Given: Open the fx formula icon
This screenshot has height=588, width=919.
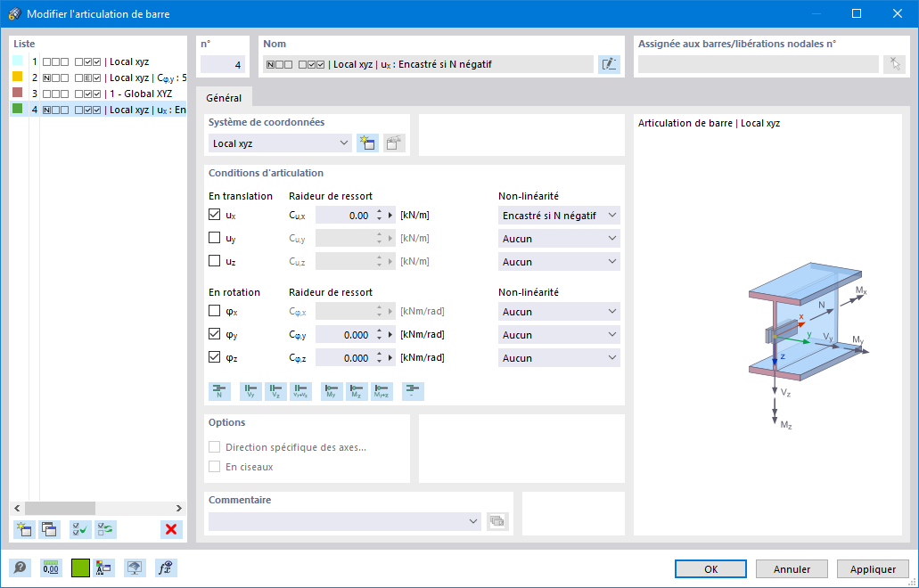Looking at the screenshot, I should (166, 568).
